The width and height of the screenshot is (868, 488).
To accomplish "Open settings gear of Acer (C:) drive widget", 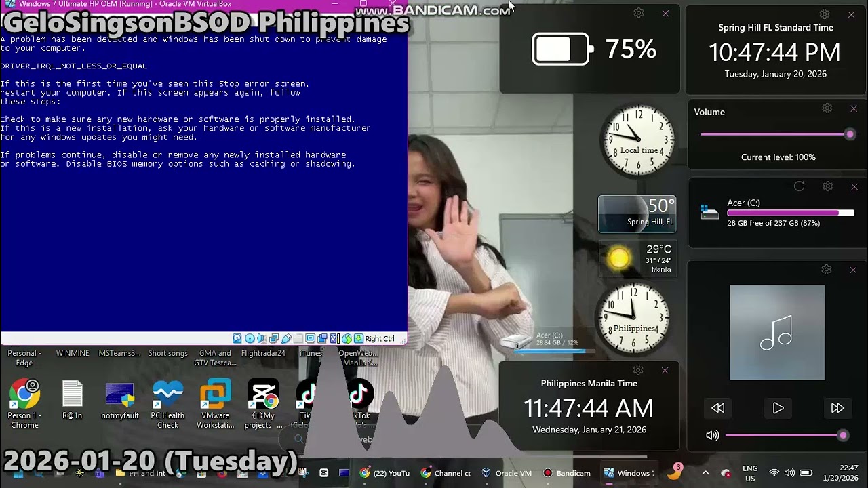I will (x=828, y=186).
